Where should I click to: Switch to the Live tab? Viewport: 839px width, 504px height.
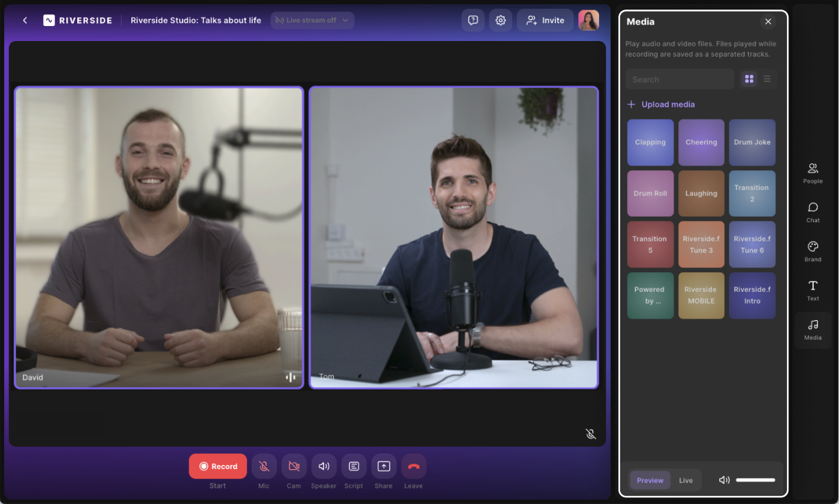tap(686, 480)
